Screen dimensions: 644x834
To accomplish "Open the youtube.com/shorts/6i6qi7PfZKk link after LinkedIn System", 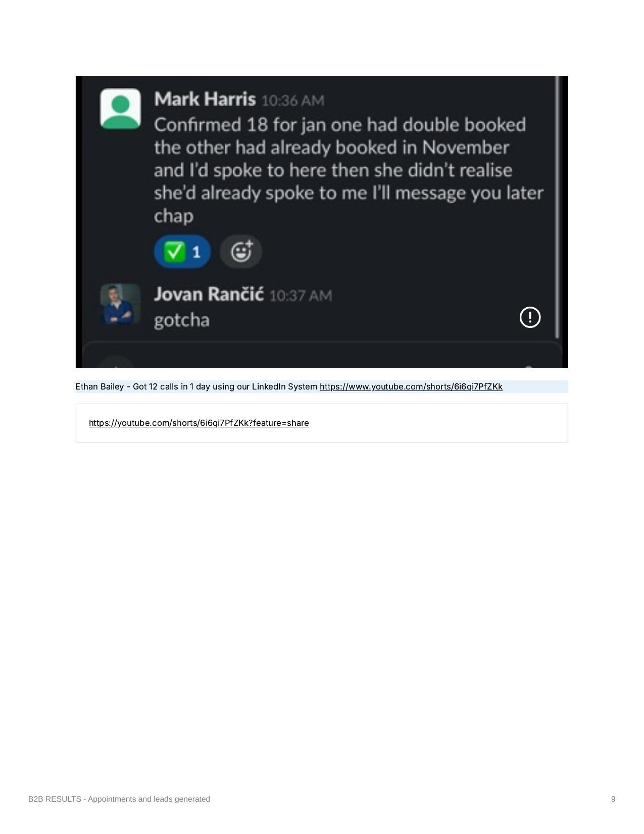I will [411, 386].
